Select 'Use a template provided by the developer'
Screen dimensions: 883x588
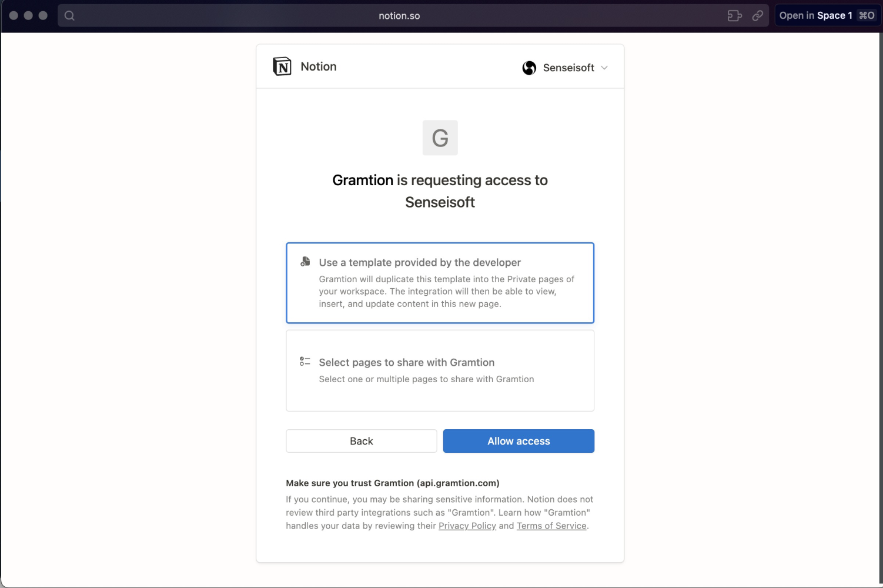(440, 283)
